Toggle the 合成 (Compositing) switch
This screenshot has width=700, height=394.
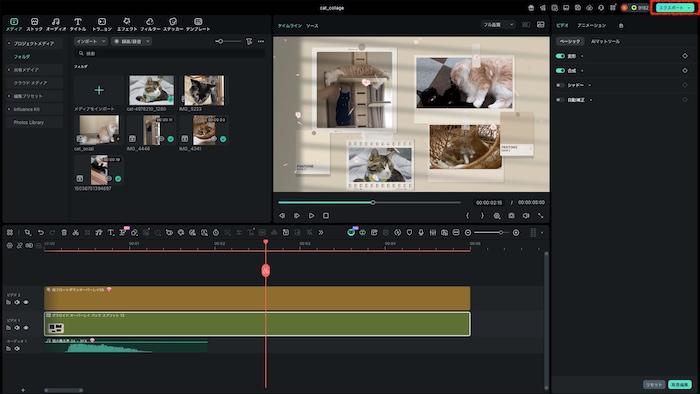560,71
